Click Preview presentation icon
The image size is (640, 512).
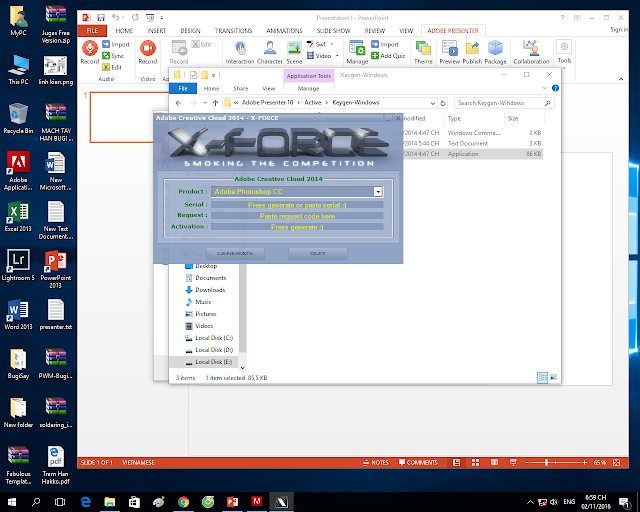pyautogui.click(x=449, y=52)
